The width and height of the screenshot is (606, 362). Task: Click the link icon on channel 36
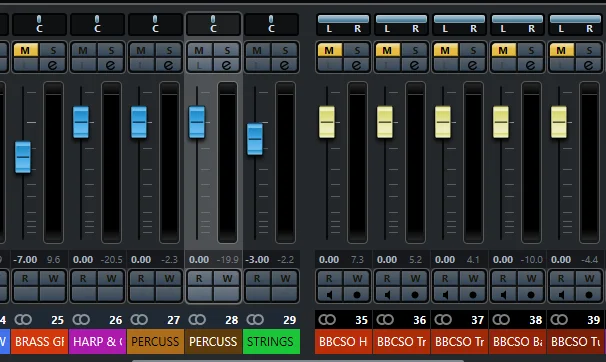tap(385, 320)
